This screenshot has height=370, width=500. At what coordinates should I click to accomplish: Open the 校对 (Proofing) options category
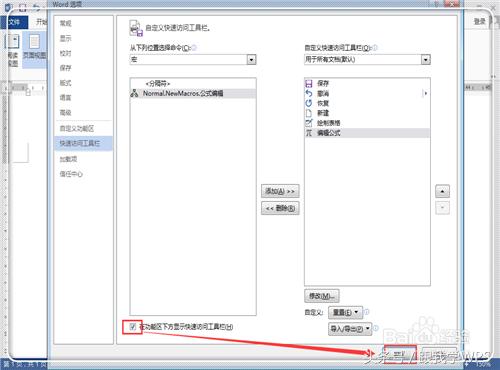(65, 53)
